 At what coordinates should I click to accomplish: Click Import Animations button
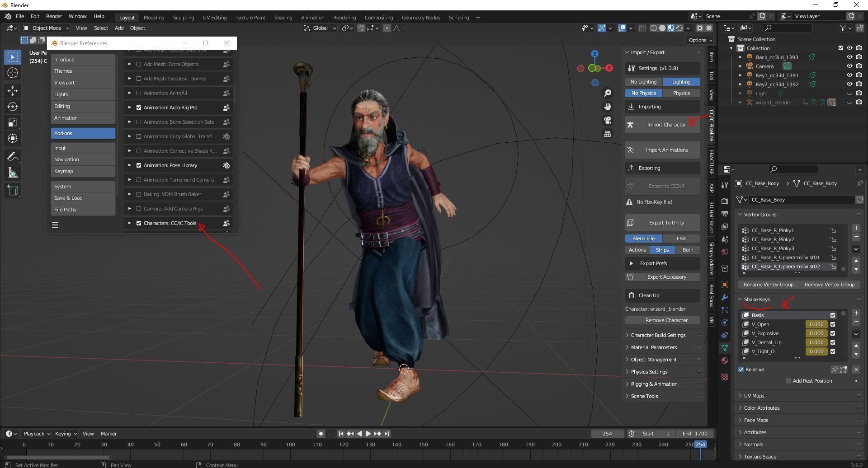[663, 150]
